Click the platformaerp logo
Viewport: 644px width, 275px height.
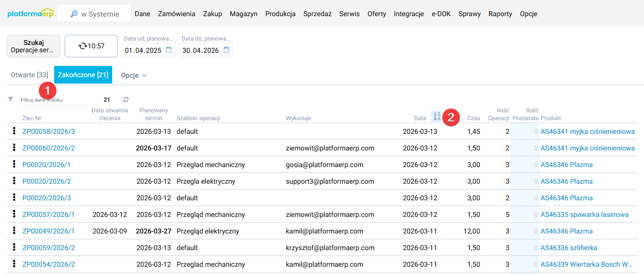[31, 13]
